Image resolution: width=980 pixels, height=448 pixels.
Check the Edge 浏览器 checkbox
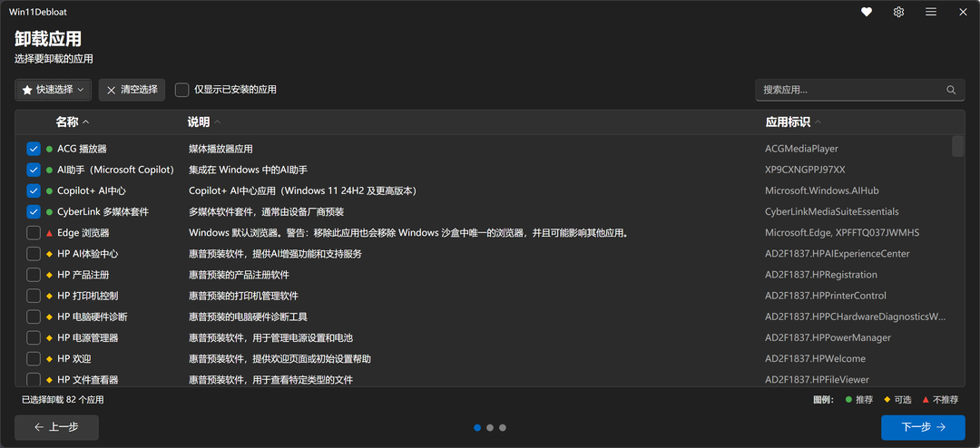(34, 232)
